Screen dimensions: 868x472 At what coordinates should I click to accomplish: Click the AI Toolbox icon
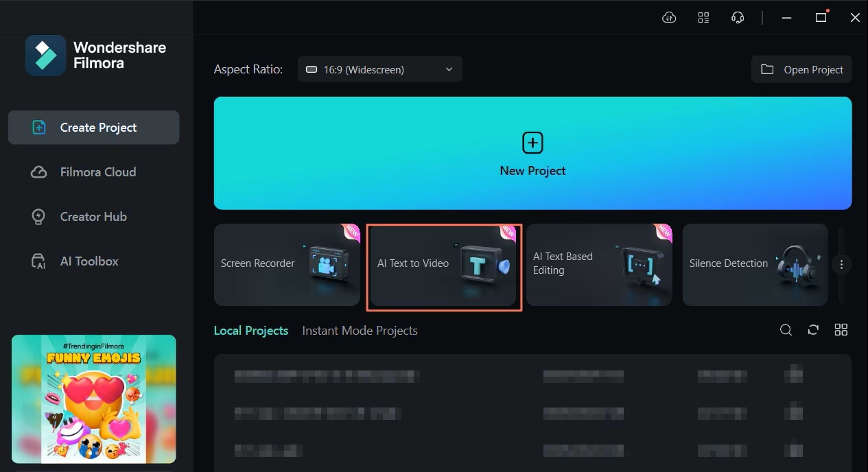(39, 261)
